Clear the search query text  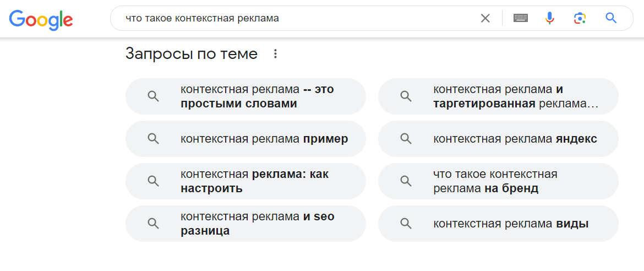click(x=485, y=18)
